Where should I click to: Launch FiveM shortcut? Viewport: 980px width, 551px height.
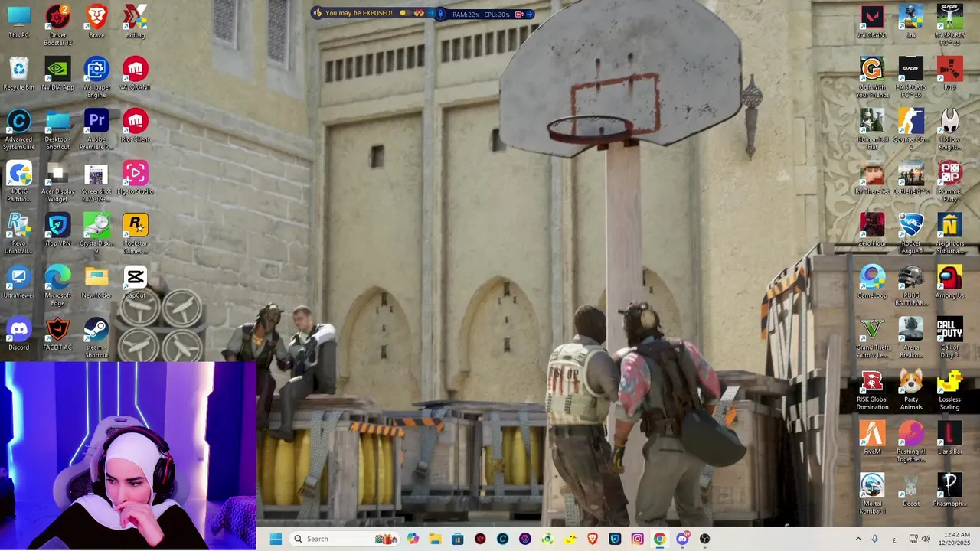coord(872,439)
